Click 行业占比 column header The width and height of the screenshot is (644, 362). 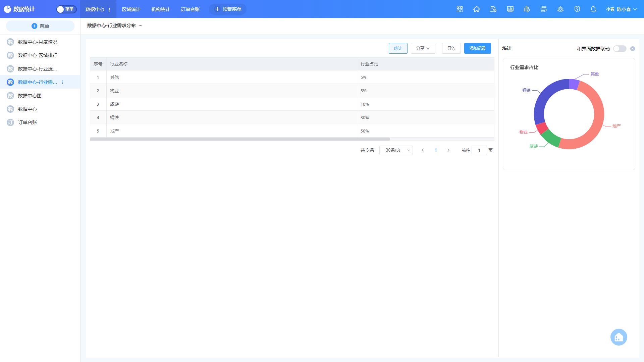click(x=426, y=64)
